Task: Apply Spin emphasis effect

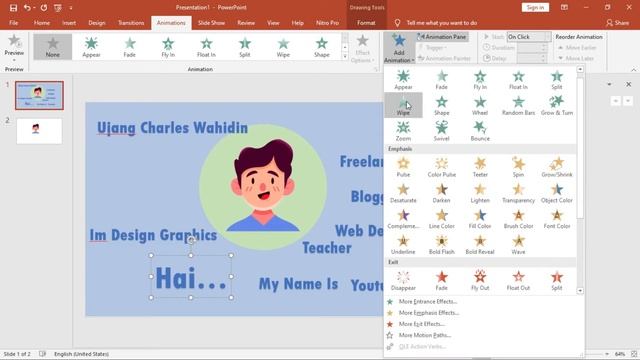Action: [x=518, y=167]
